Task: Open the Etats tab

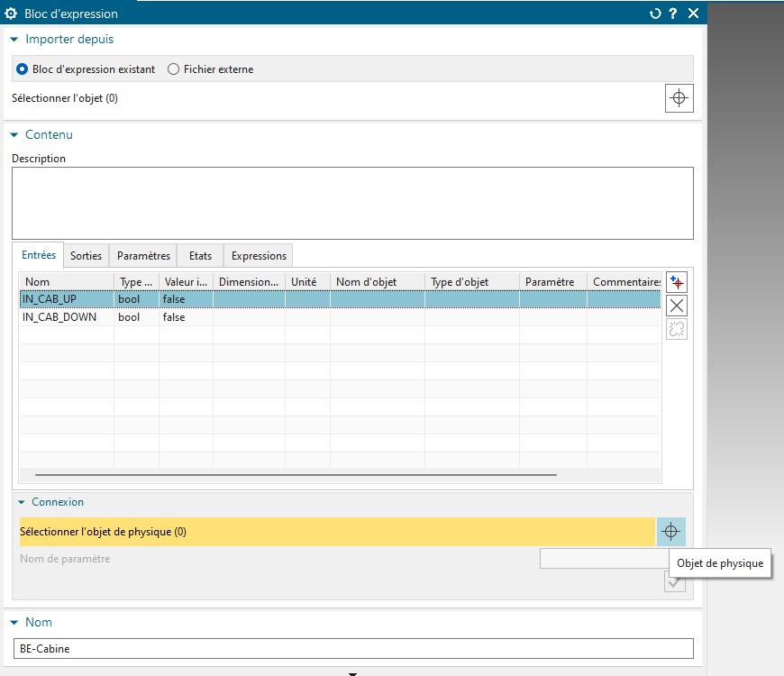Action: [200, 255]
